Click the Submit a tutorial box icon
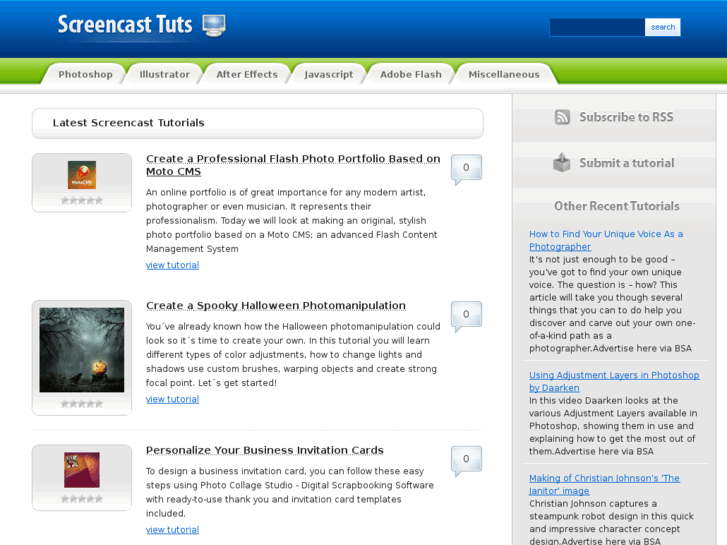727x545 pixels. click(x=561, y=162)
